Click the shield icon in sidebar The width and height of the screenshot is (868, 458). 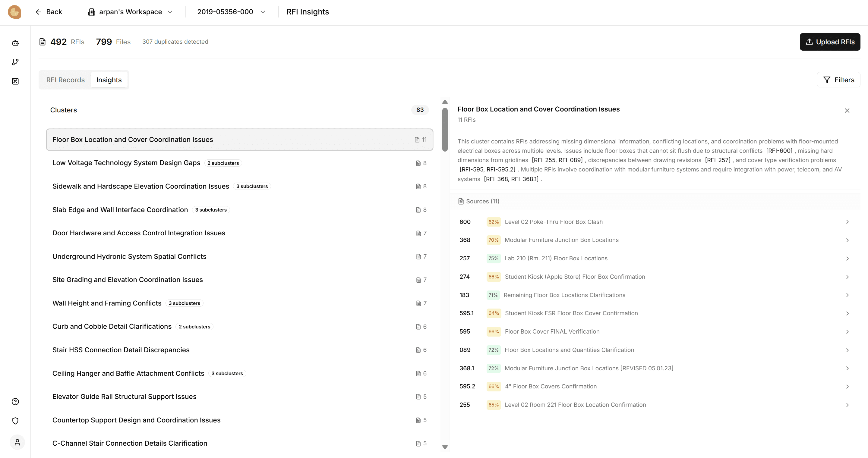[15, 421]
